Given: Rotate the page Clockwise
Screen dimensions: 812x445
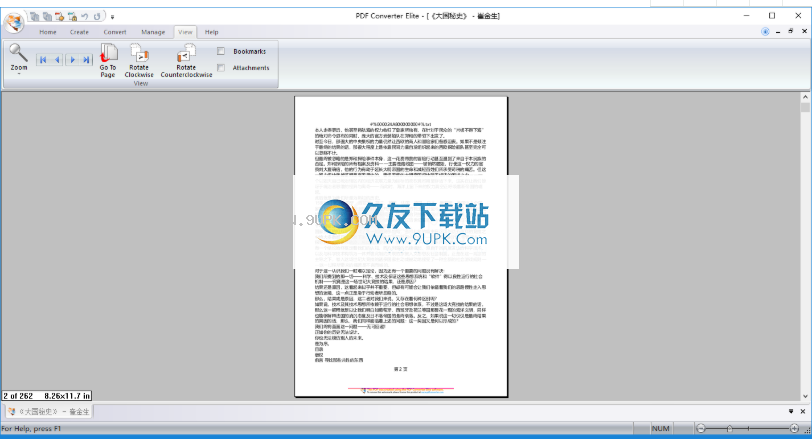Looking at the screenshot, I should (x=139, y=61).
